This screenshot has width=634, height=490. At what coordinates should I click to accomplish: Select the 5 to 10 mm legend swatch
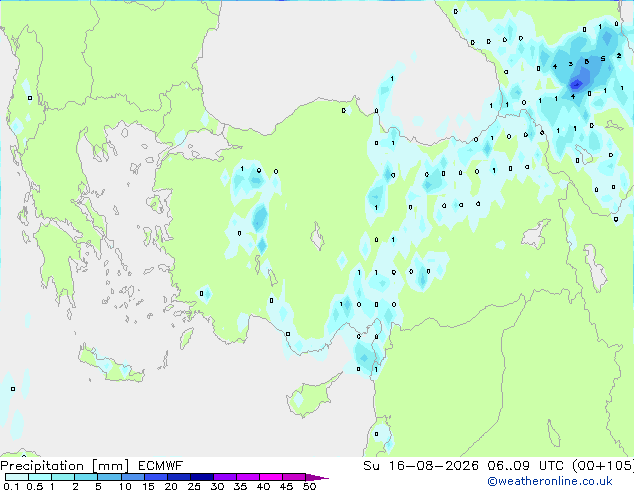pos(109,477)
